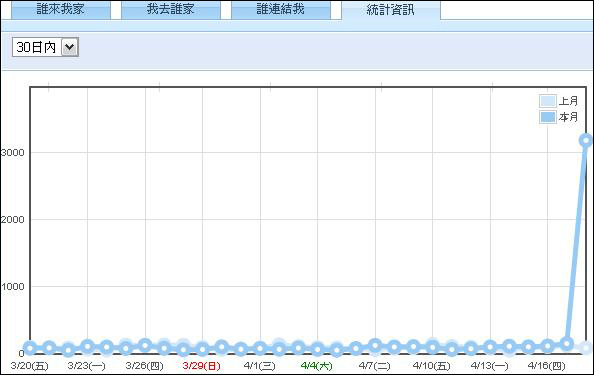The height and width of the screenshot is (375, 594).
Task: Select the 誰連結我 tab
Action: [281, 9]
